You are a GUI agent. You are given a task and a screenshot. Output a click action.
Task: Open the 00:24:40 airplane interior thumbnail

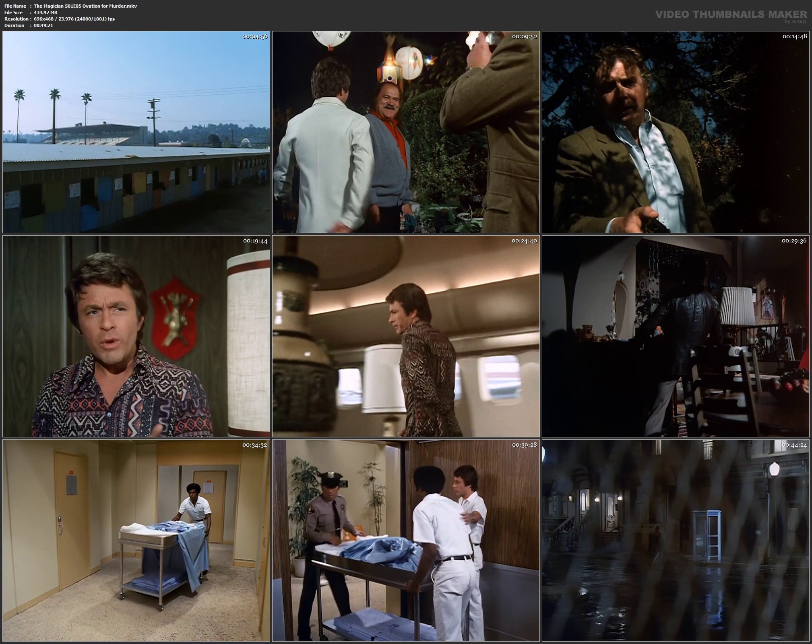click(x=406, y=336)
